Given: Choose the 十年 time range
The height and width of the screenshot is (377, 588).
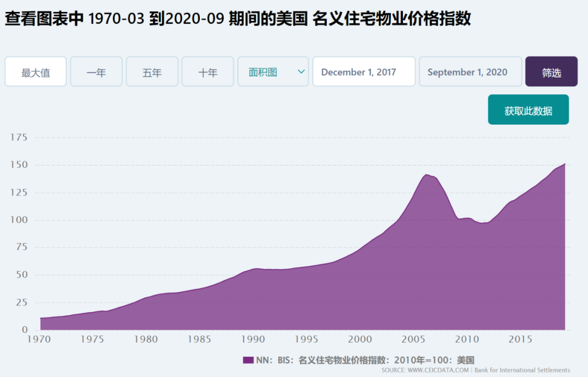Looking at the screenshot, I should (208, 72).
